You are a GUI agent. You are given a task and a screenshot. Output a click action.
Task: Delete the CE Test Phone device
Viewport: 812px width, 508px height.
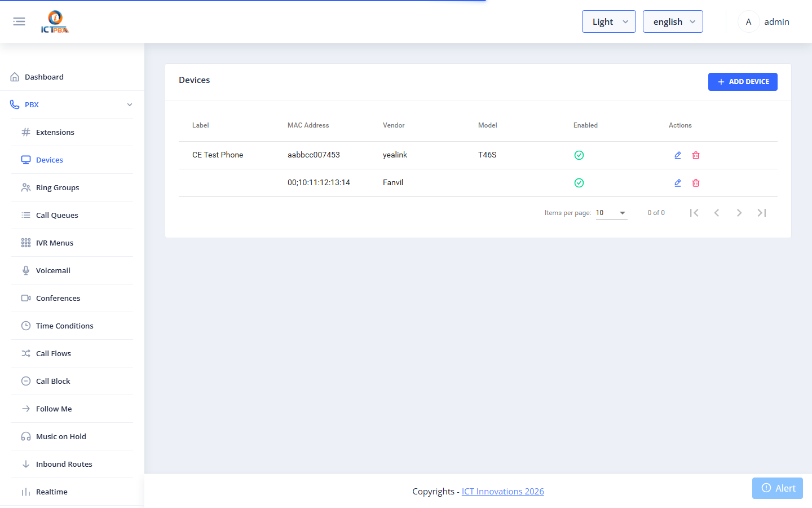(696, 155)
